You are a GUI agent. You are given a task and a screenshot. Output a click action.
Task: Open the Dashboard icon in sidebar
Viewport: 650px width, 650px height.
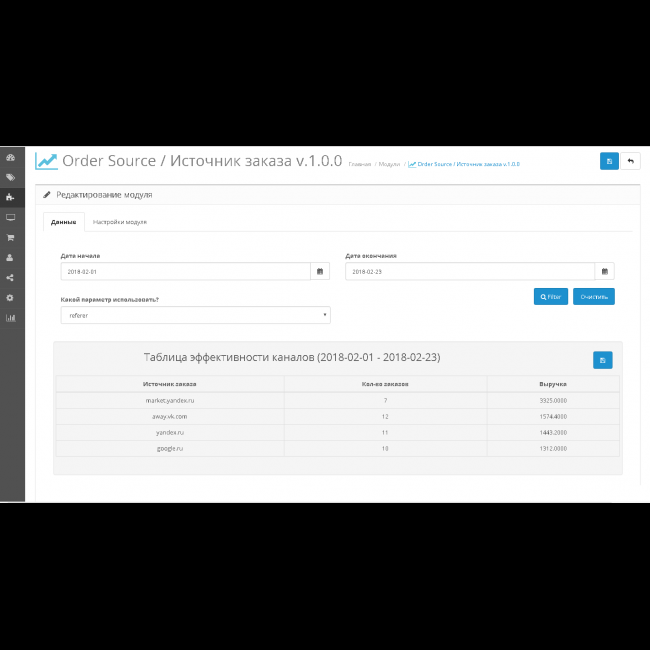point(10,158)
